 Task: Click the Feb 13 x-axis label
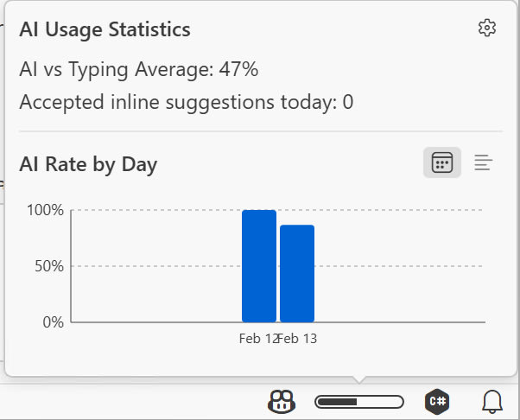[300, 339]
